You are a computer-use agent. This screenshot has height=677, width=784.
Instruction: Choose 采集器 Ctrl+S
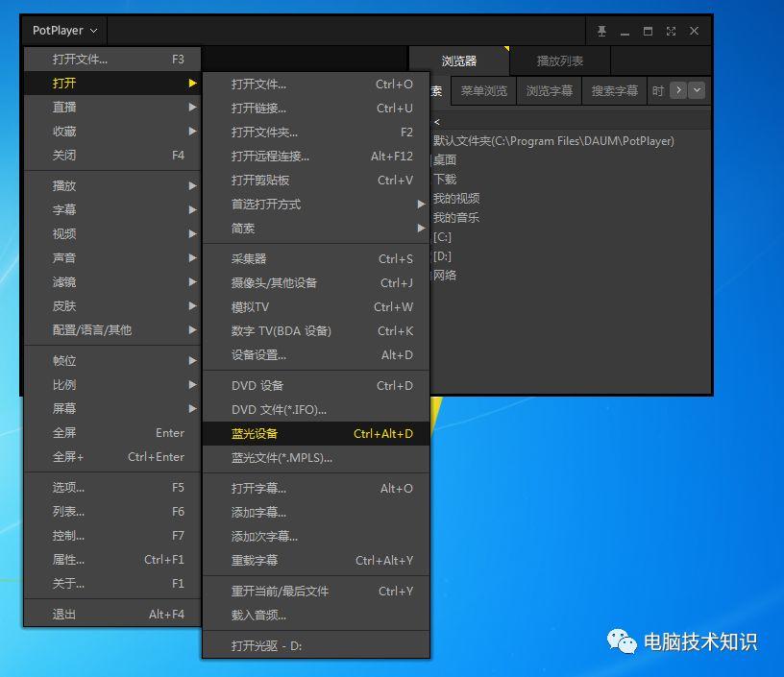coord(316,259)
